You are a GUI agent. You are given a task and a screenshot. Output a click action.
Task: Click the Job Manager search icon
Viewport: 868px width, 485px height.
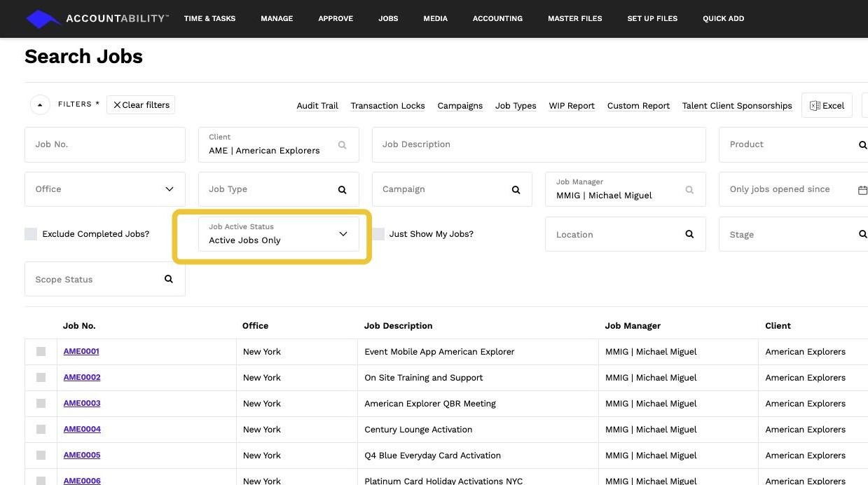coord(689,190)
